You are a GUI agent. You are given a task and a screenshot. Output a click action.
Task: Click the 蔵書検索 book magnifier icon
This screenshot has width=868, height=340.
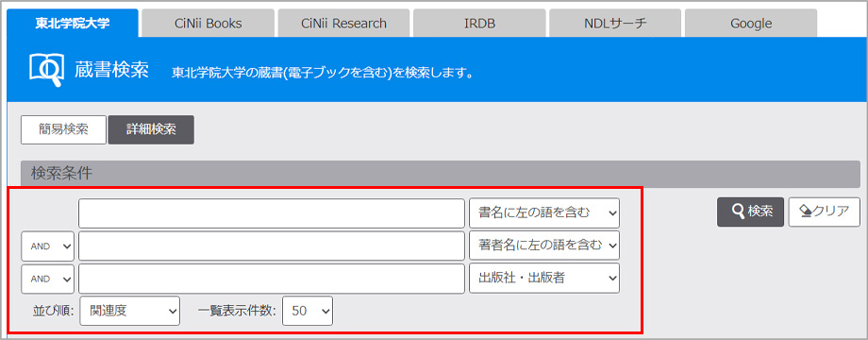pyautogui.click(x=47, y=70)
